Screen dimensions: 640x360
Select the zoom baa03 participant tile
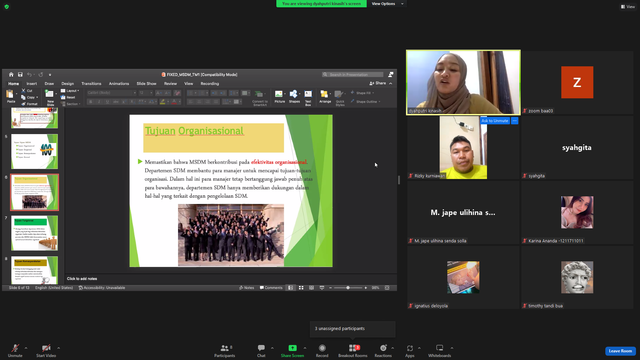[577, 82]
